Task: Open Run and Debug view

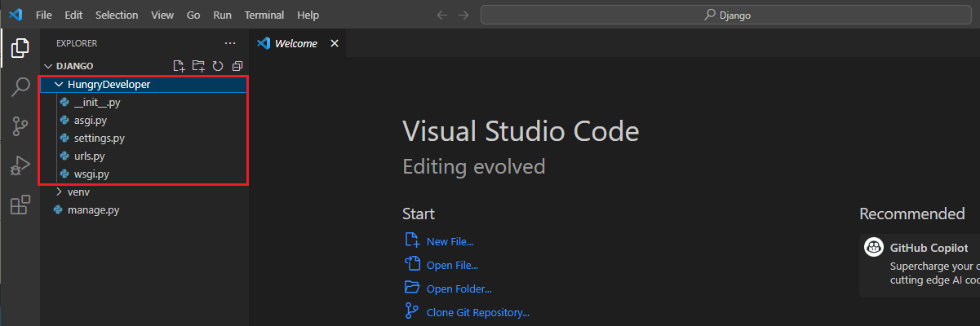Action: [x=20, y=165]
